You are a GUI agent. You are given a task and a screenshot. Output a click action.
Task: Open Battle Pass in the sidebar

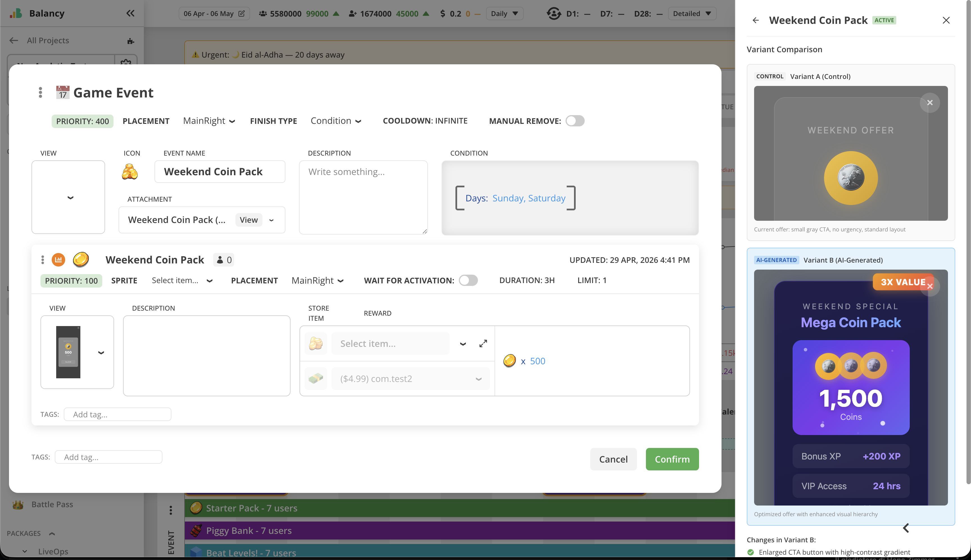pos(52,505)
